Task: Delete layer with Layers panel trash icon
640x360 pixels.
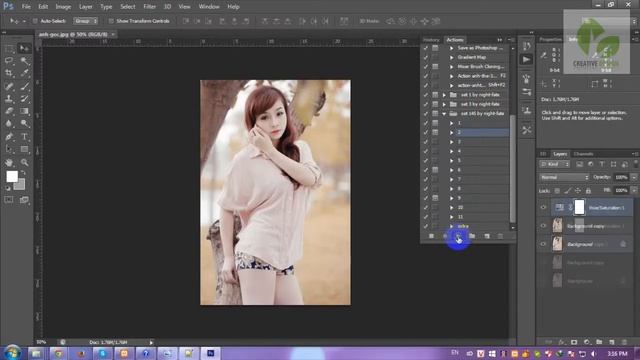Action: pyautogui.click(x=624, y=342)
